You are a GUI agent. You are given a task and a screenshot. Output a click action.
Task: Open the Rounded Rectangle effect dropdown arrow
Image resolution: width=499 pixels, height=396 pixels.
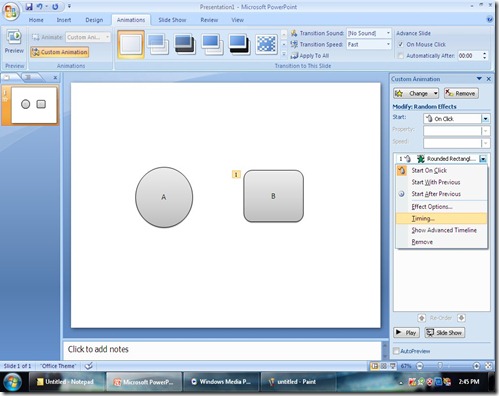click(483, 159)
